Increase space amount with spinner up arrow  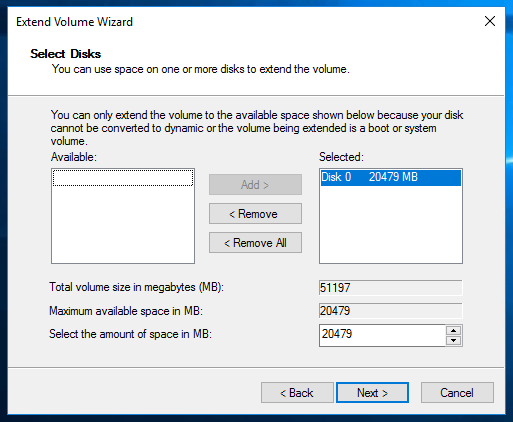(x=453, y=330)
